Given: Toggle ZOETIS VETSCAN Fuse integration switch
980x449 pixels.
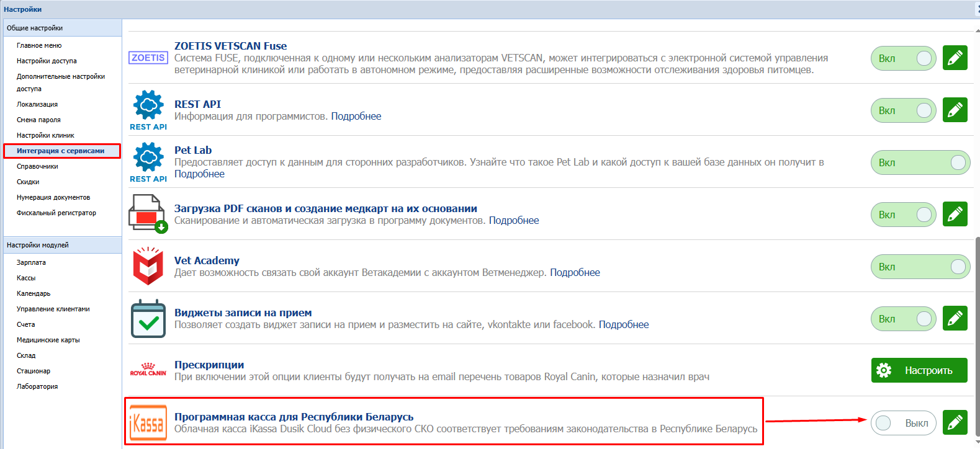Looking at the screenshot, I should (x=904, y=58).
